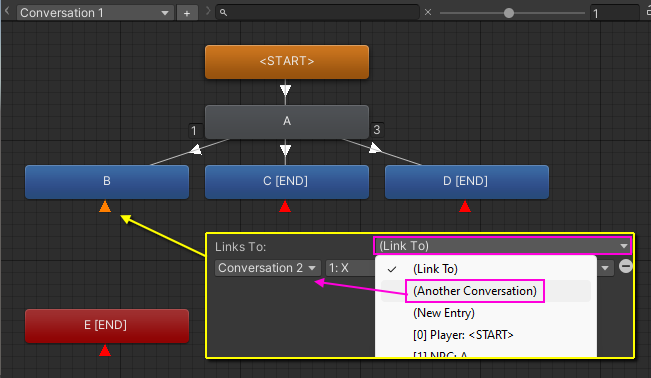The image size is (651, 378).
Task: Click the zoom slider handle
Action: pyautogui.click(x=509, y=13)
